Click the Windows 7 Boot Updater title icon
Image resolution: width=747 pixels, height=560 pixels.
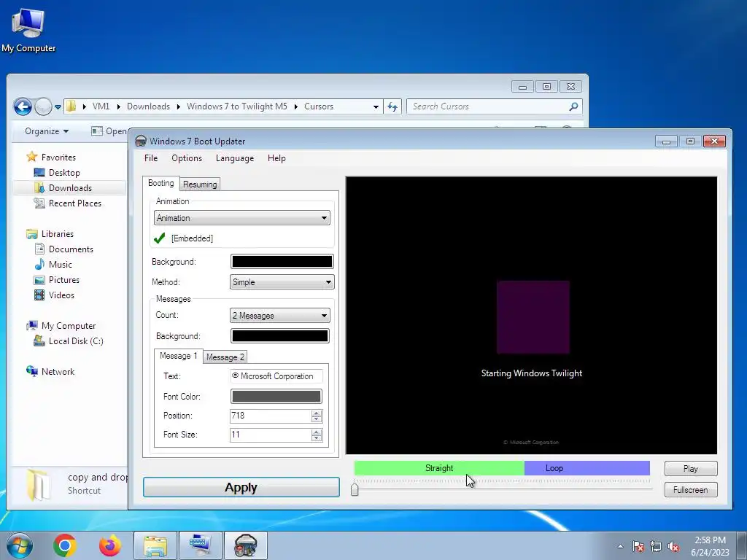point(141,141)
